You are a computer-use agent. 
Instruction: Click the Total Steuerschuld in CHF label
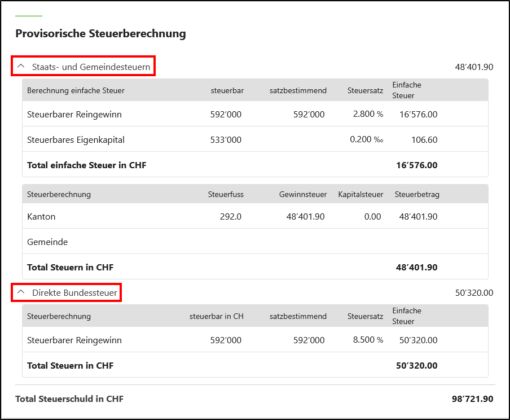69,399
